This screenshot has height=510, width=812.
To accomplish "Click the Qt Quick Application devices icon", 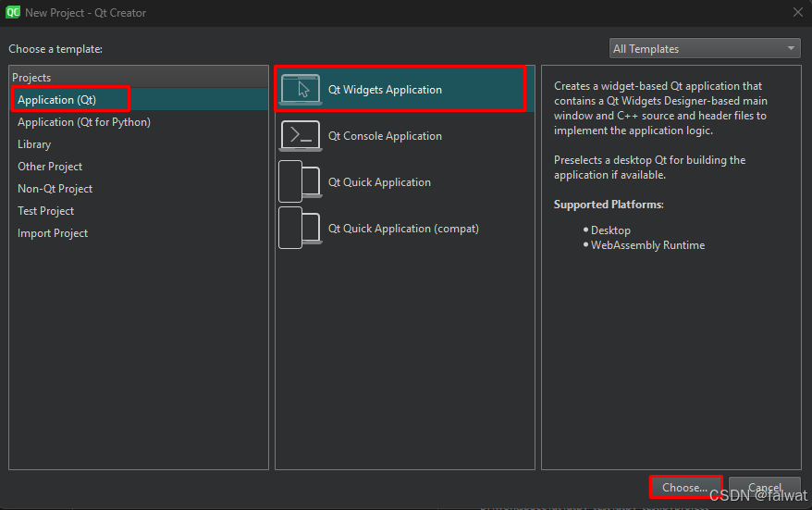I will coord(301,181).
